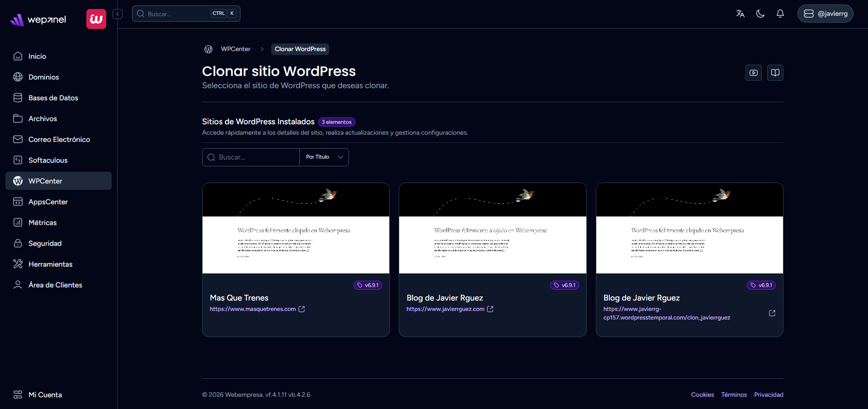Click the Dominios globe icon
Image resolution: width=868 pixels, height=409 pixels.
coord(18,77)
